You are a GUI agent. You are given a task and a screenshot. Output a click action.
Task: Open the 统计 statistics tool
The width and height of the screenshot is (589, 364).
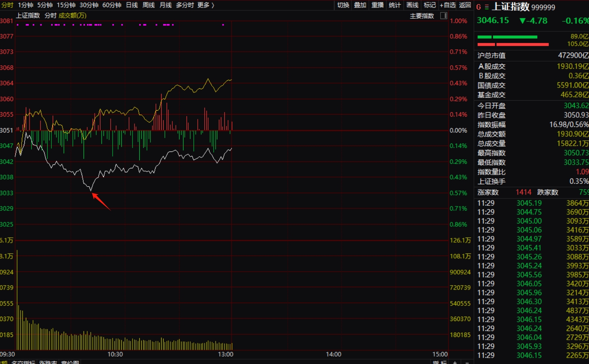tap(395, 5)
